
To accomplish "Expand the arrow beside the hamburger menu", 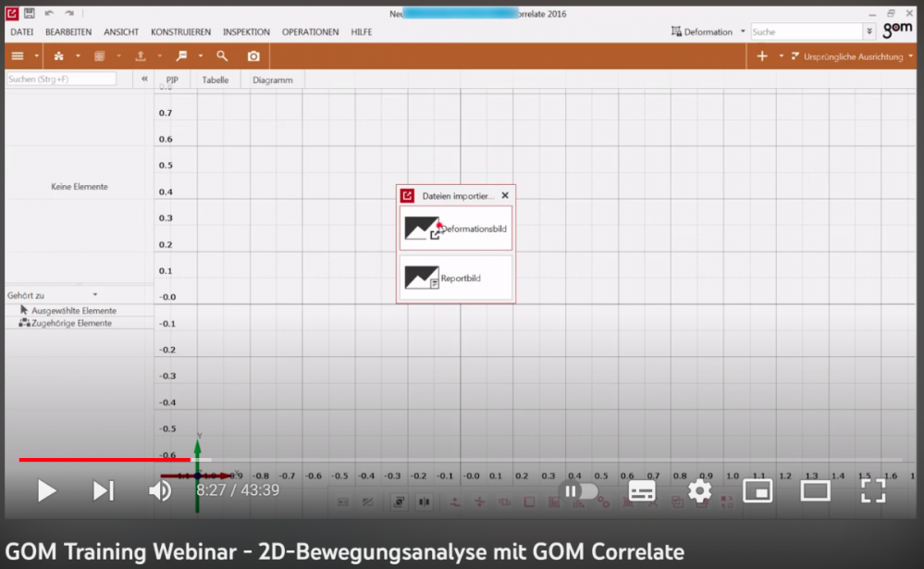I will (37, 56).
